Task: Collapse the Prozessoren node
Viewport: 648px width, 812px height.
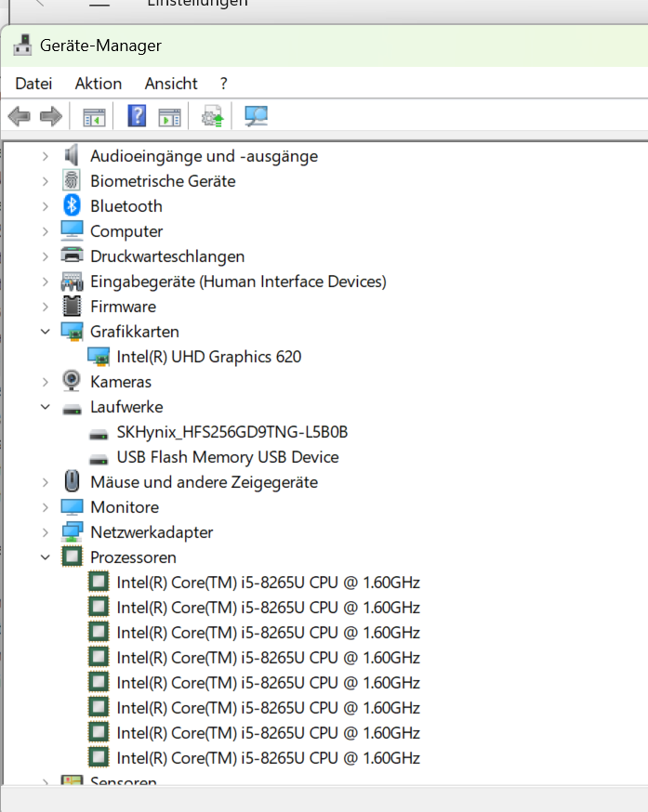Action: (46, 557)
